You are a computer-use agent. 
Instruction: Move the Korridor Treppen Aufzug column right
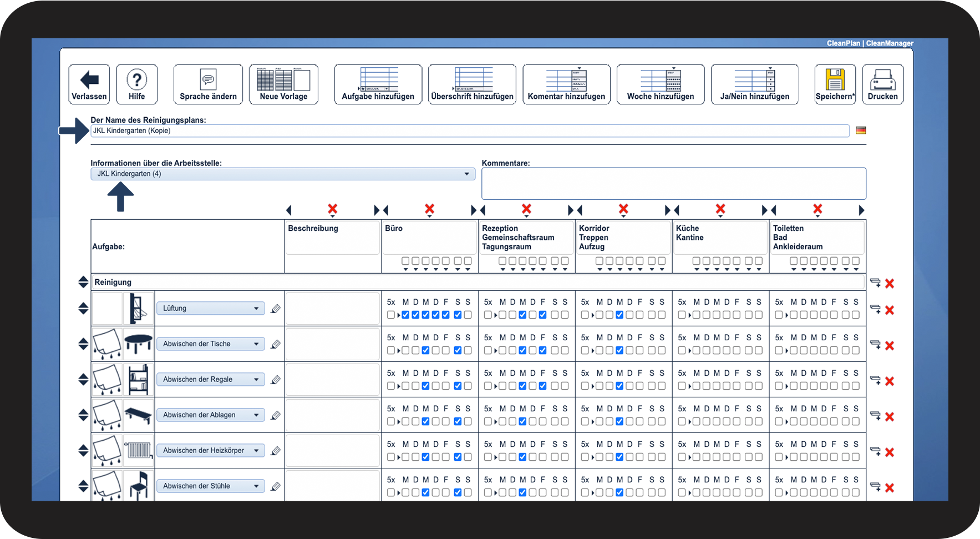coord(668,210)
